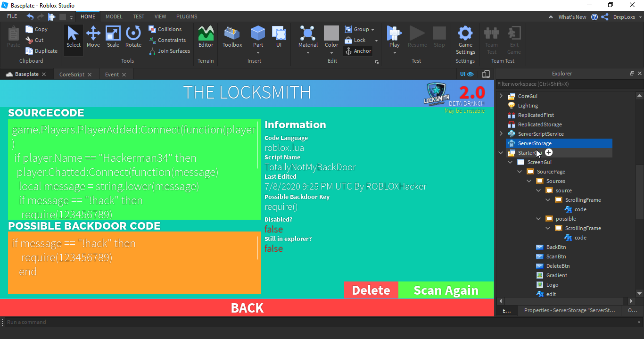Open the Part type dropdown arrow

pyautogui.click(x=258, y=52)
